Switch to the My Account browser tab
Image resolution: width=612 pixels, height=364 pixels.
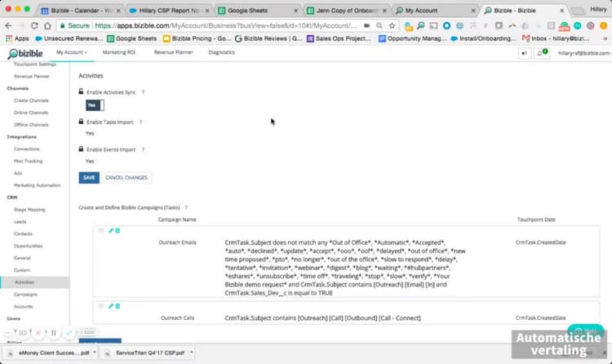[x=435, y=11]
